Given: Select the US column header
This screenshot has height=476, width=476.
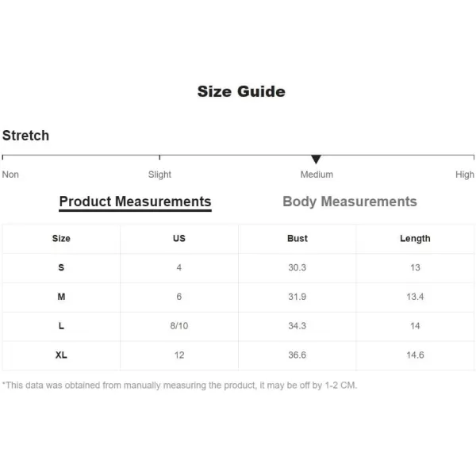Looking at the screenshot, I should coord(179,239).
